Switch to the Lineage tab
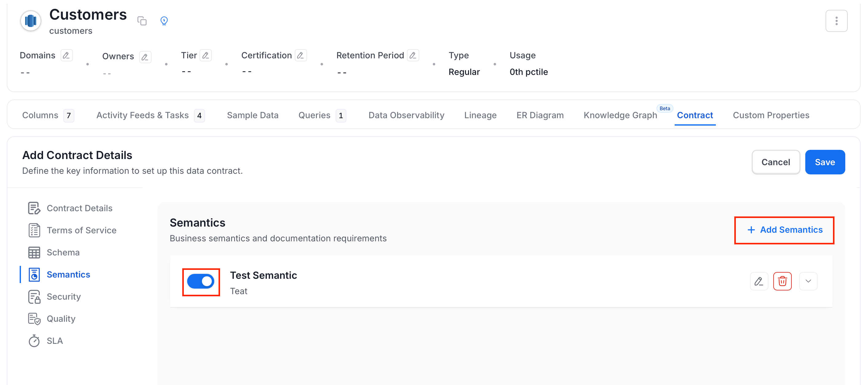This screenshot has width=868, height=385. [480, 115]
